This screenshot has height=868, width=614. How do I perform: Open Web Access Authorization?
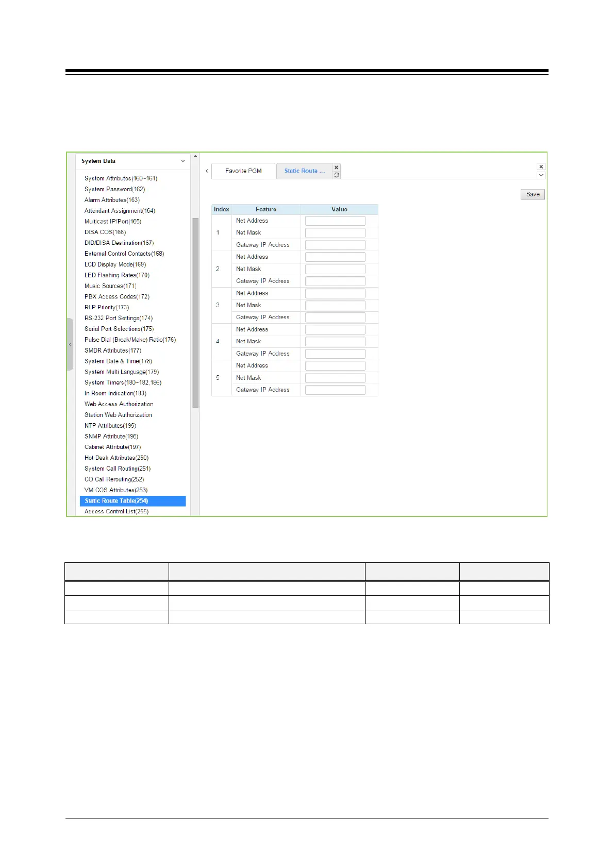click(119, 404)
